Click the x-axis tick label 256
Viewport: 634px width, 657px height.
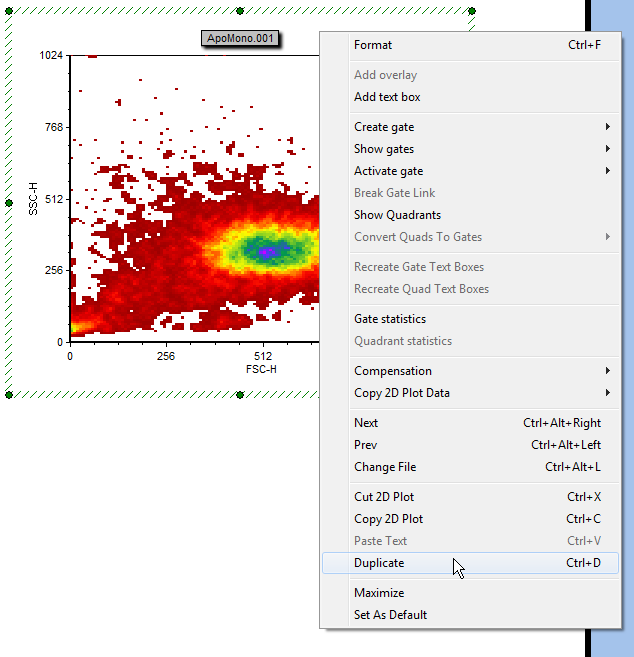(x=166, y=356)
